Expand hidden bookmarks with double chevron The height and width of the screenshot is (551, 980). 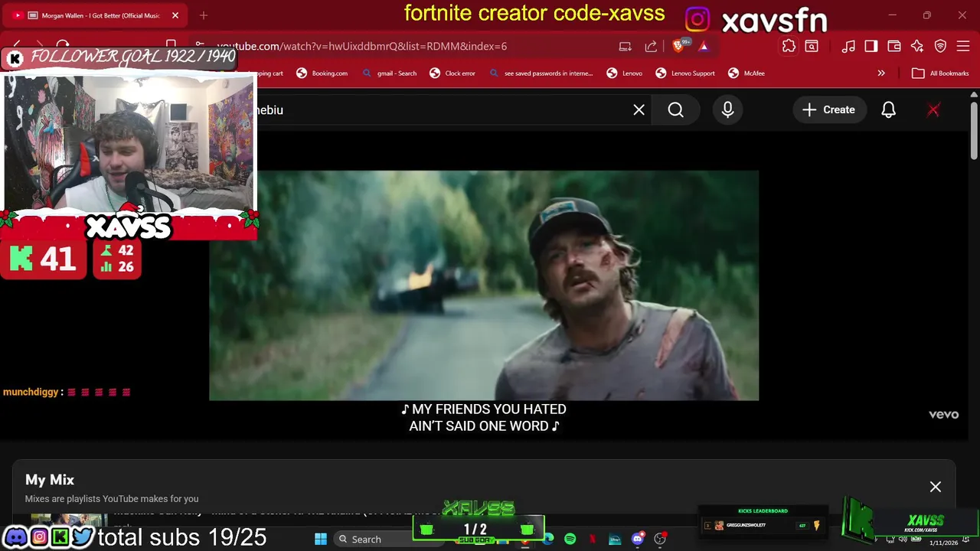881,73
